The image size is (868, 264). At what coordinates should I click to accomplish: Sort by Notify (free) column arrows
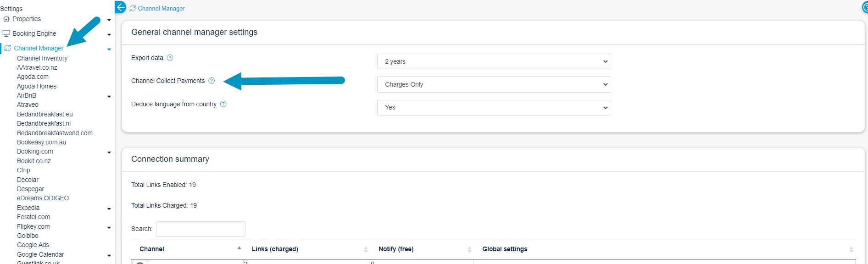469,249
